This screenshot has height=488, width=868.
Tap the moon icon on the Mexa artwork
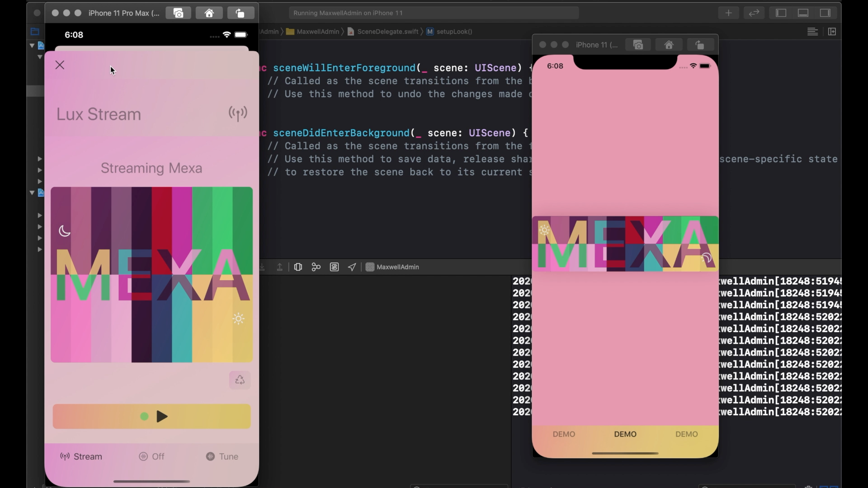(65, 231)
